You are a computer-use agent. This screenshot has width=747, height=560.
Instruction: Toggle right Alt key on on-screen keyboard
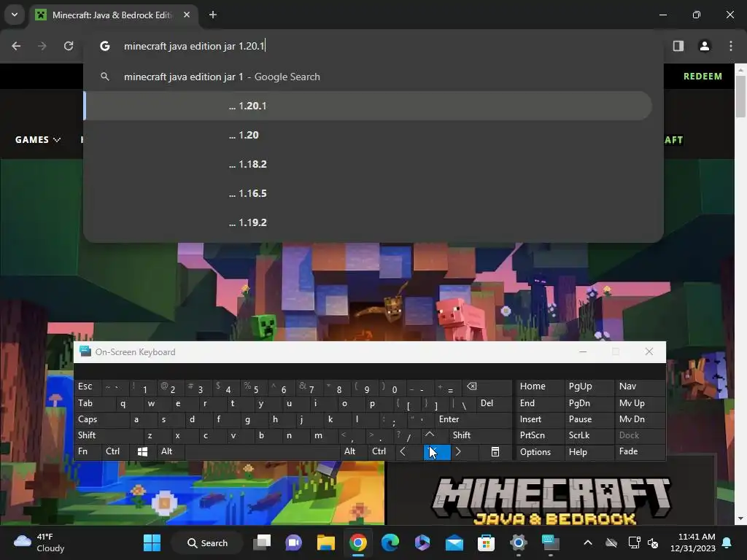(x=354, y=451)
